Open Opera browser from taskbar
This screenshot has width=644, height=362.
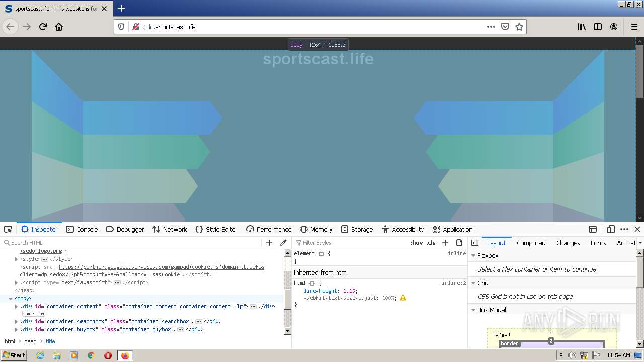pyautogui.click(x=108, y=355)
